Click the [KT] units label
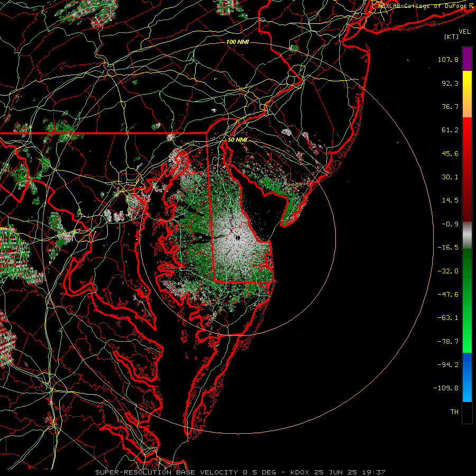The width and height of the screenshot is (476, 476). point(452,36)
